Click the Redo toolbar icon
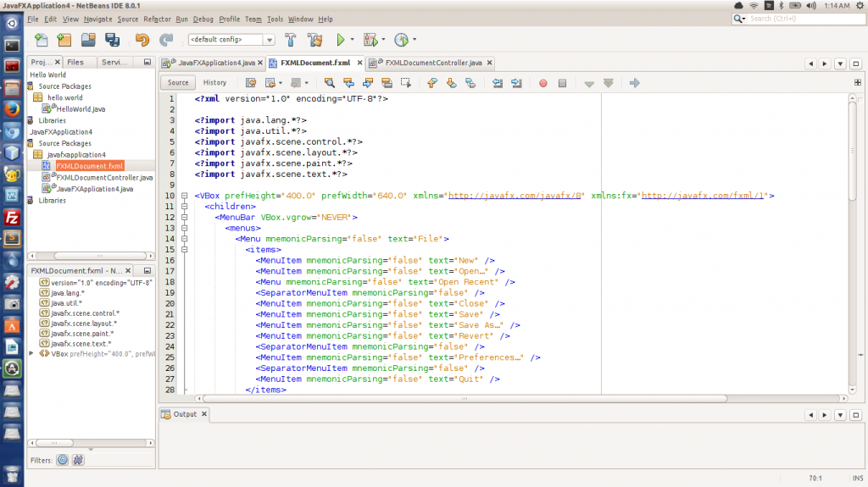 click(x=166, y=40)
